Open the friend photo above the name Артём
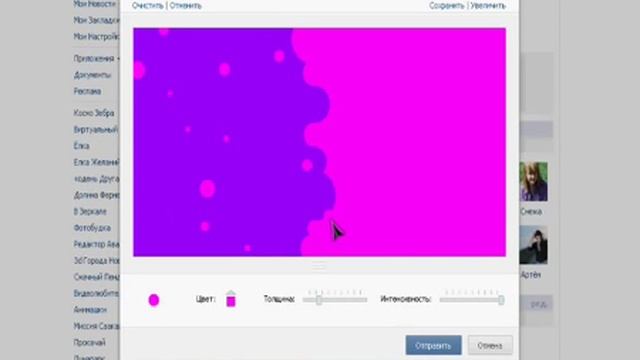The image size is (640, 360). click(x=533, y=245)
